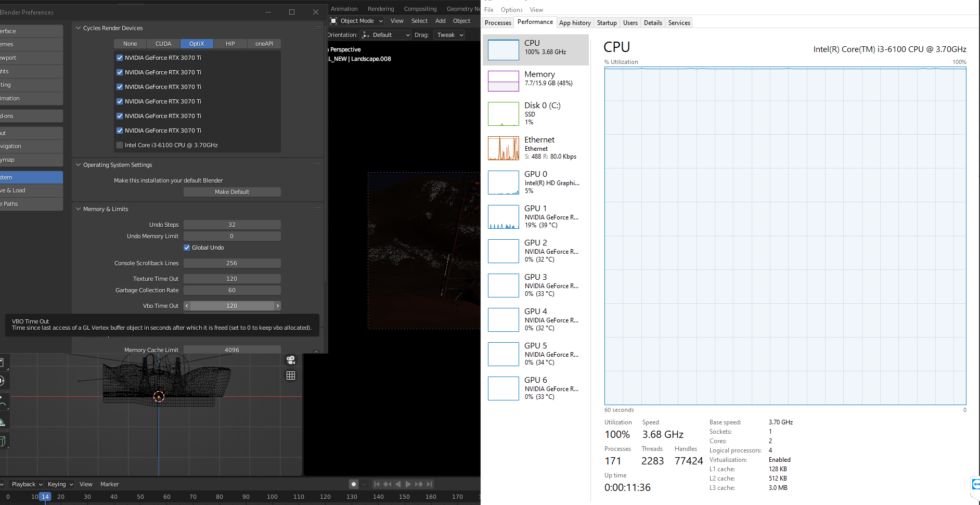Screen dimensions: 980x505
Task: Open Playback popover in timeline
Action: pyautogui.click(x=27, y=484)
